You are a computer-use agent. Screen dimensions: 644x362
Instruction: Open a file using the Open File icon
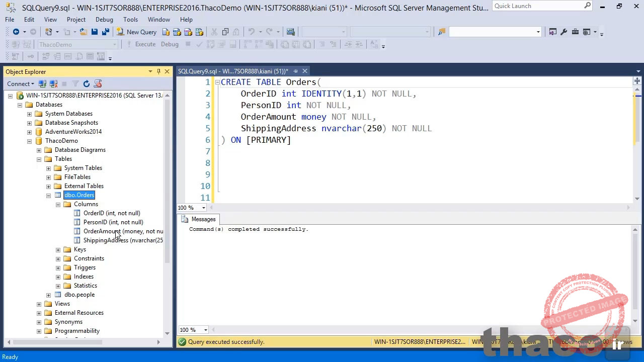click(x=84, y=32)
